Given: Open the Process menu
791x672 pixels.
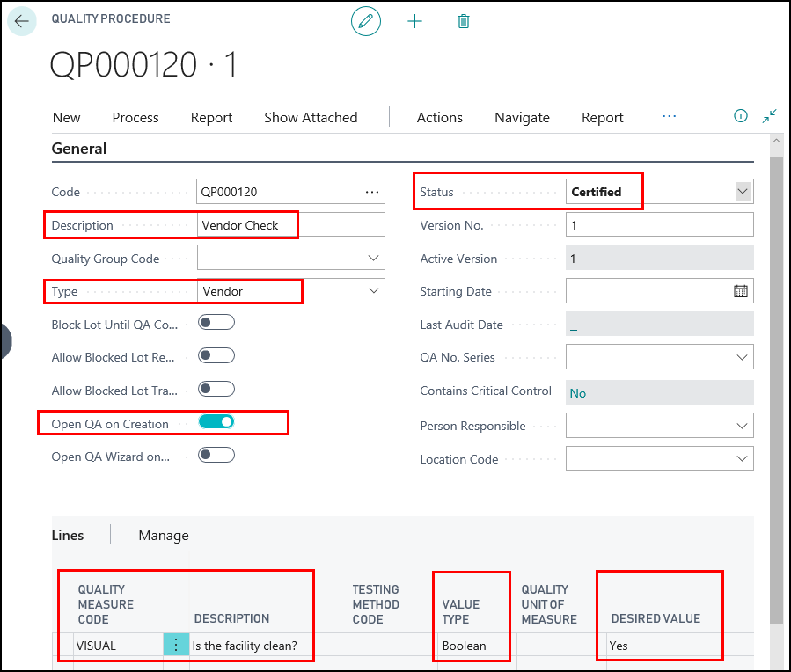Looking at the screenshot, I should coord(135,117).
